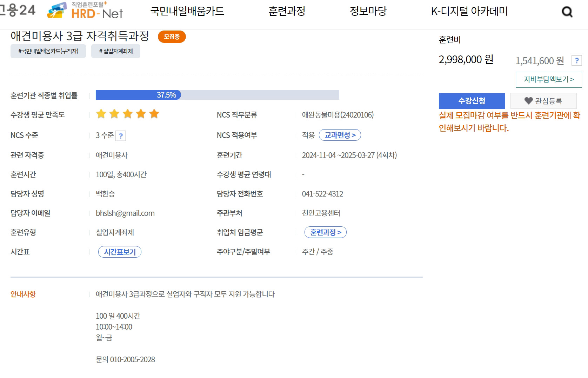This screenshot has width=588, height=378.
Task: Expand the 교과편성 curriculum view
Action: point(340,135)
